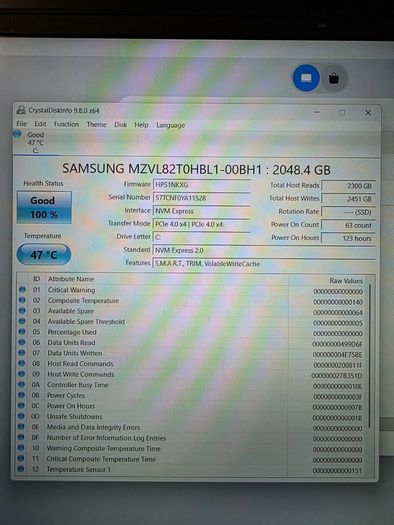The image size is (394, 525).
Task: Click status icon of Percentage Used row
Action: tap(22, 331)
